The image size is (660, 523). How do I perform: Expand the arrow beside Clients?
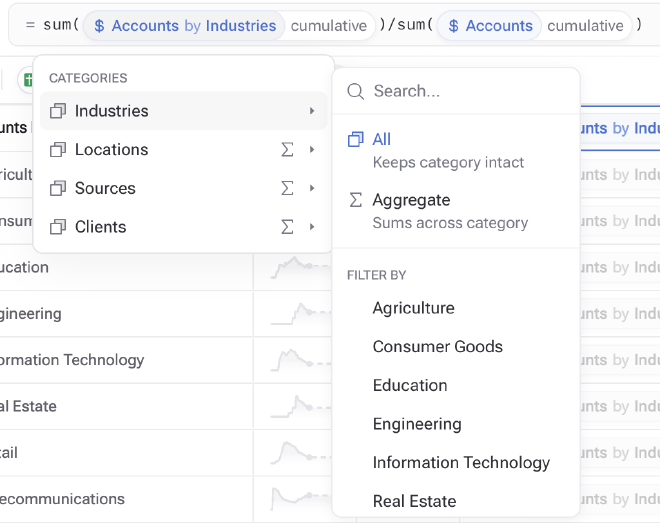tap(312, 227)
